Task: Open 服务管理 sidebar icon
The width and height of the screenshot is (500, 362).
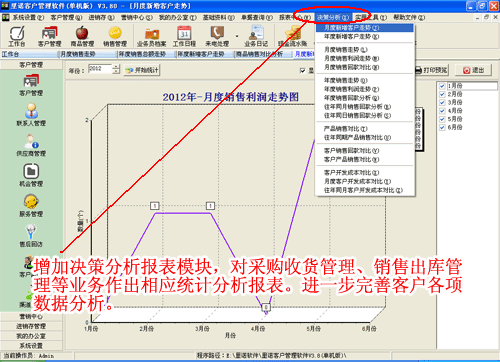Action: pyautogui.click(x=31, y=206)
